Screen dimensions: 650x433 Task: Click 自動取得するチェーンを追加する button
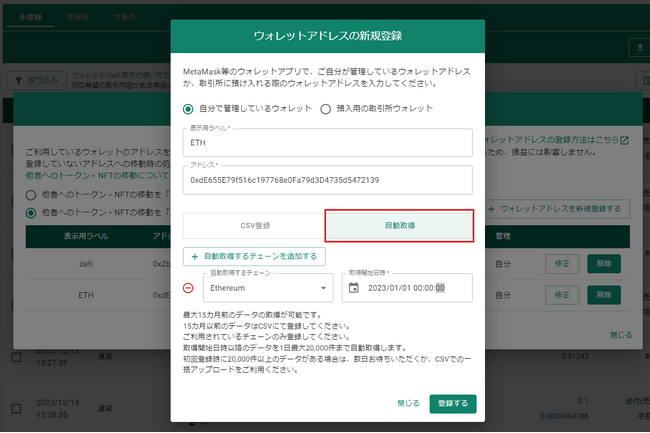point(254,256)
